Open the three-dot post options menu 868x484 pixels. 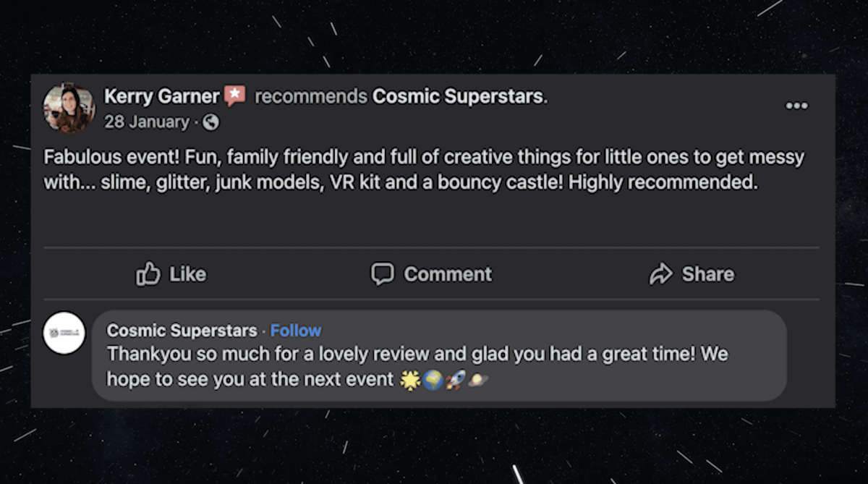[796, 106]
